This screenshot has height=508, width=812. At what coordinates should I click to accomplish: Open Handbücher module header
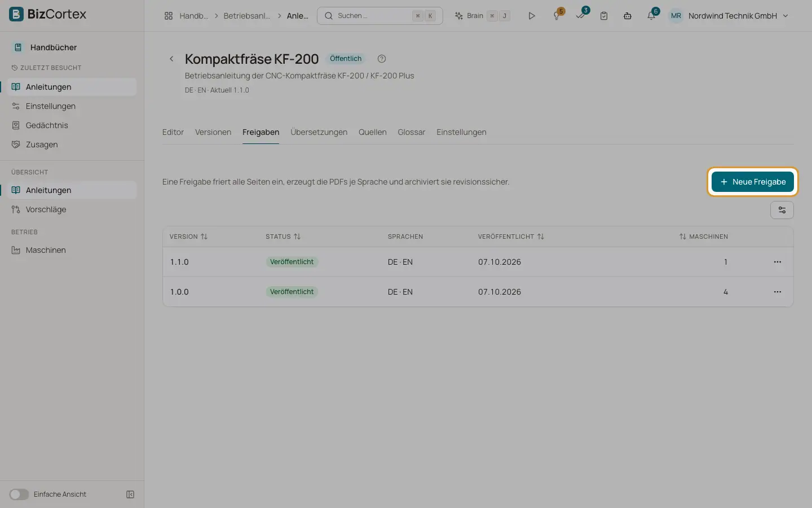[x=54, y=47]
